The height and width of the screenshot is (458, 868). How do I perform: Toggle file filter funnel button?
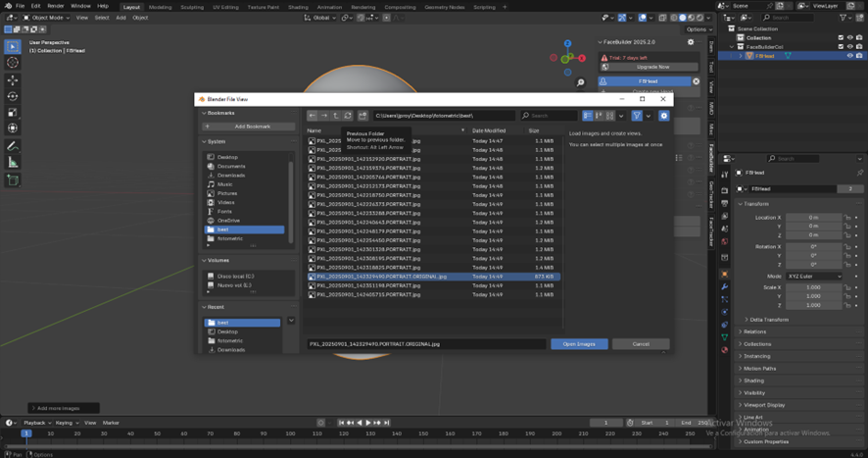[636, 116]
